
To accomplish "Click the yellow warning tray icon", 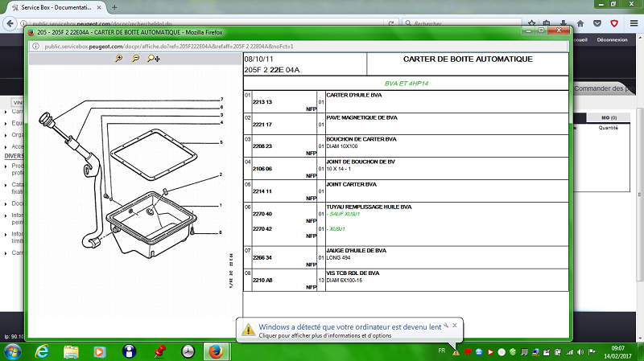I will pyautogui.click(x=456, y=352).
